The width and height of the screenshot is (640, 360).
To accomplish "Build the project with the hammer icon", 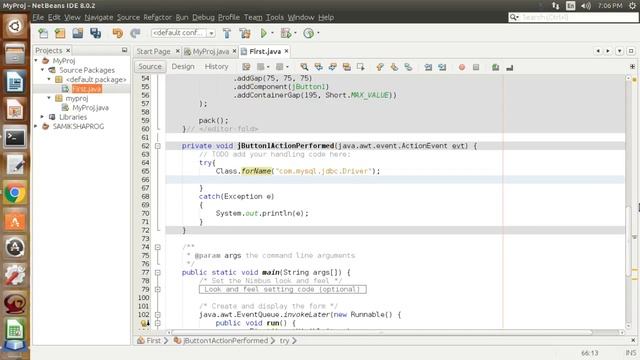I will [x=227, y=33].
